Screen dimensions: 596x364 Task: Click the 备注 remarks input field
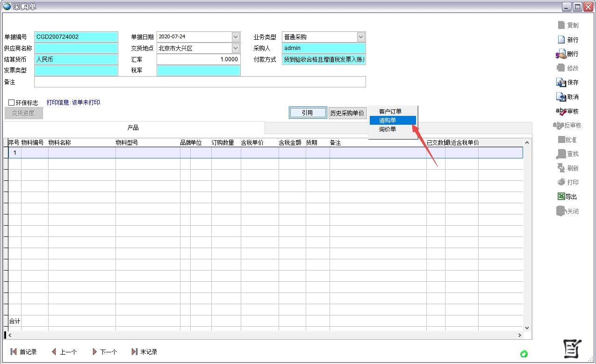pyautogui.click(x=200, y=82)
